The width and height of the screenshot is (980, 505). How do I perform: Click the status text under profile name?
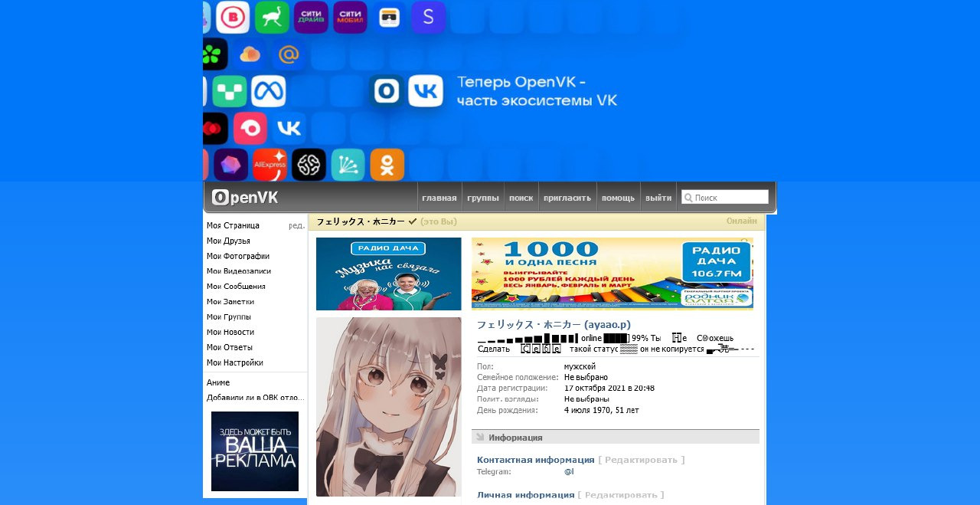coord(616,343)
